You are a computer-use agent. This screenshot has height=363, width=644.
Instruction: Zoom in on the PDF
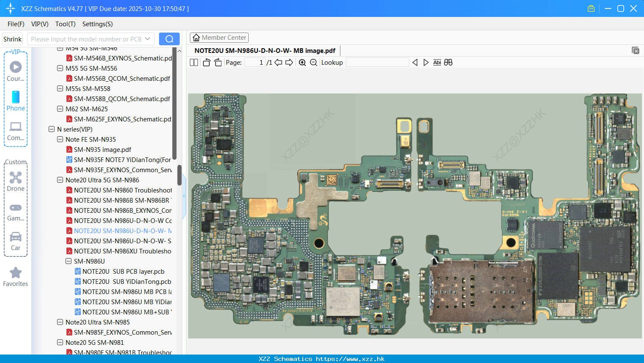[x=302, y=63]
